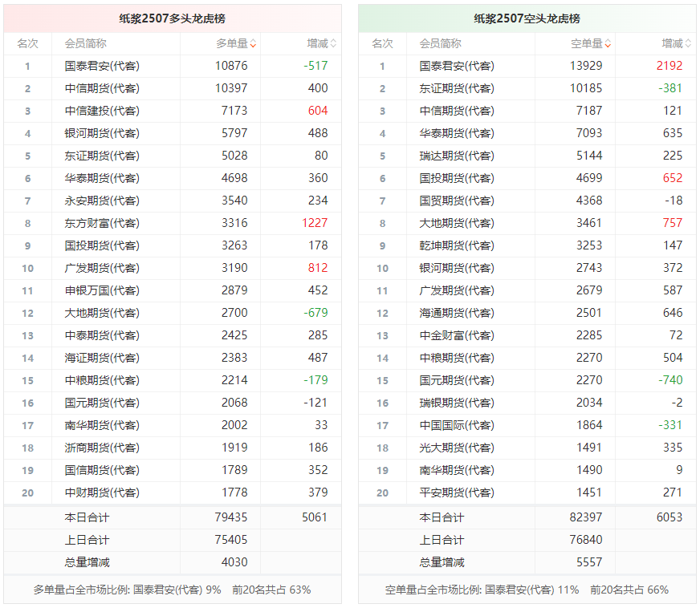Click short position value 13929
This screenshot has height=608, width=700.
coord(586,66)
